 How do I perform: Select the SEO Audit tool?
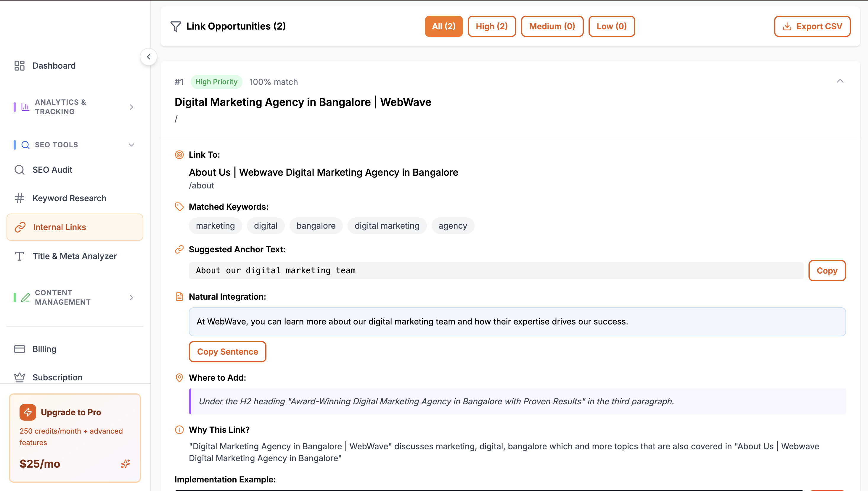point(52,169)
